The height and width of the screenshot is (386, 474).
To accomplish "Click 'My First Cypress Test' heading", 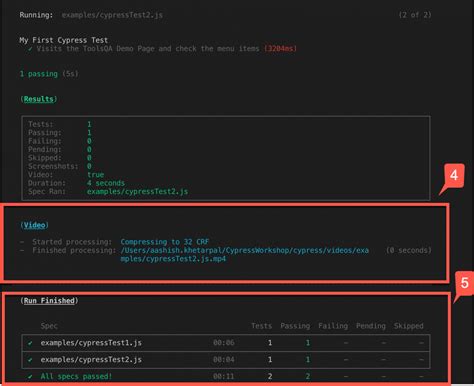I will [x=64, y=40].
